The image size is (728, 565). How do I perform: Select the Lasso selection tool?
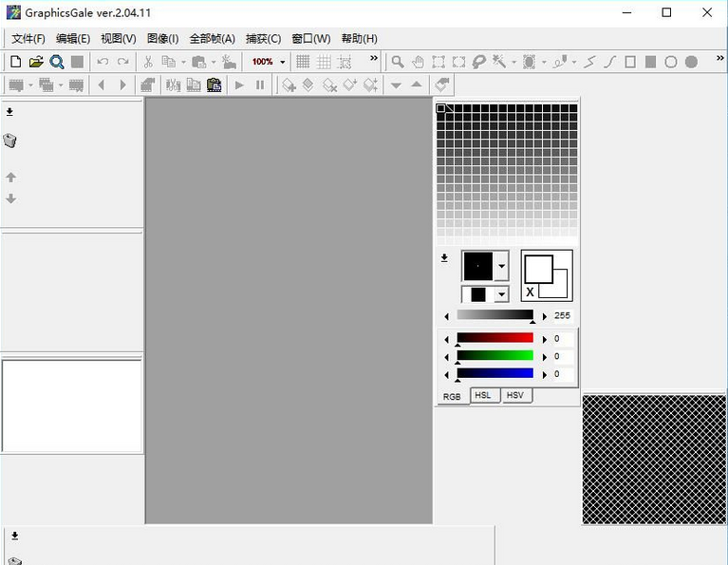click(x=478, y=62)
